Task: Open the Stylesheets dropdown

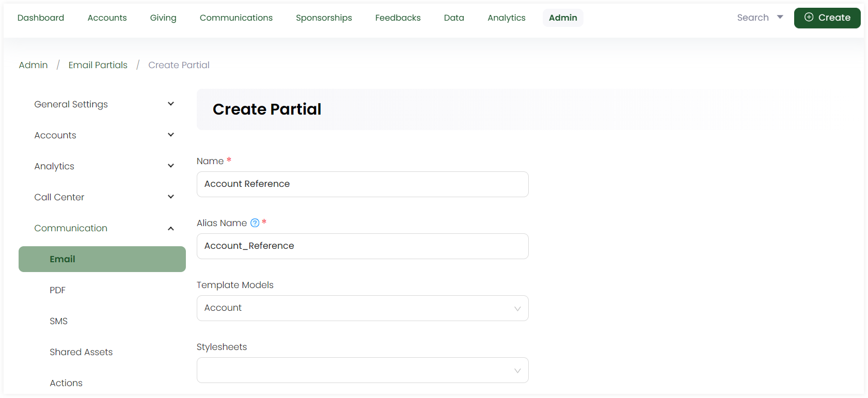Action: point(362,370)
